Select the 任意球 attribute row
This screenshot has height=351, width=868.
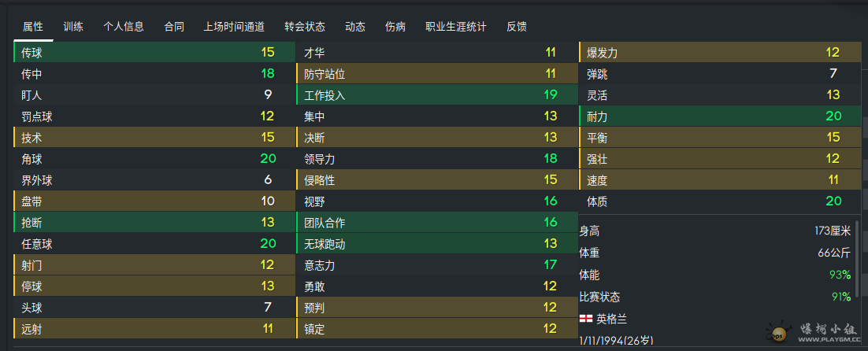(150, 244)
